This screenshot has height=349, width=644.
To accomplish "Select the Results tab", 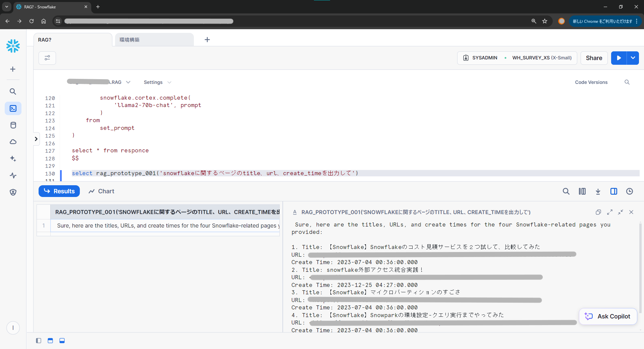I will (x=59, y=191).
